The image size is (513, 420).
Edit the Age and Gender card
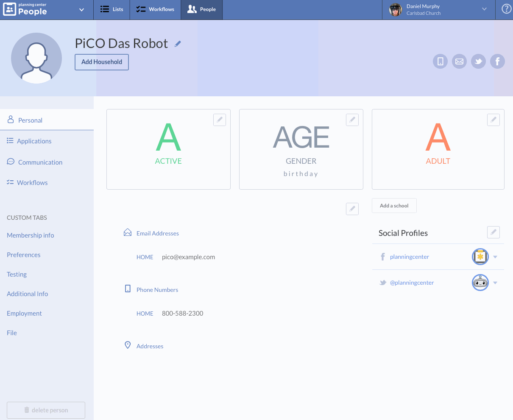[352, 120]
